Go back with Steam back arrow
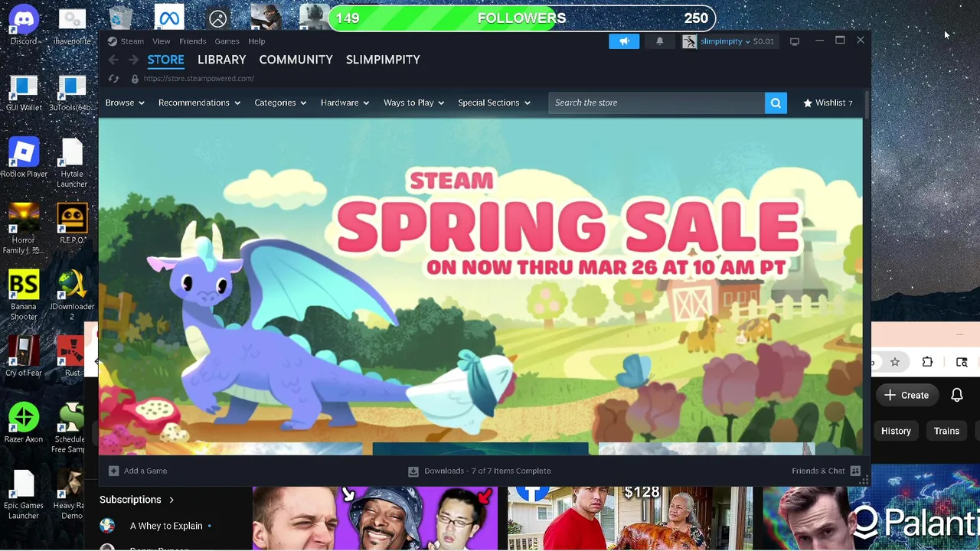The image size is (980, 551). point(113,60)
